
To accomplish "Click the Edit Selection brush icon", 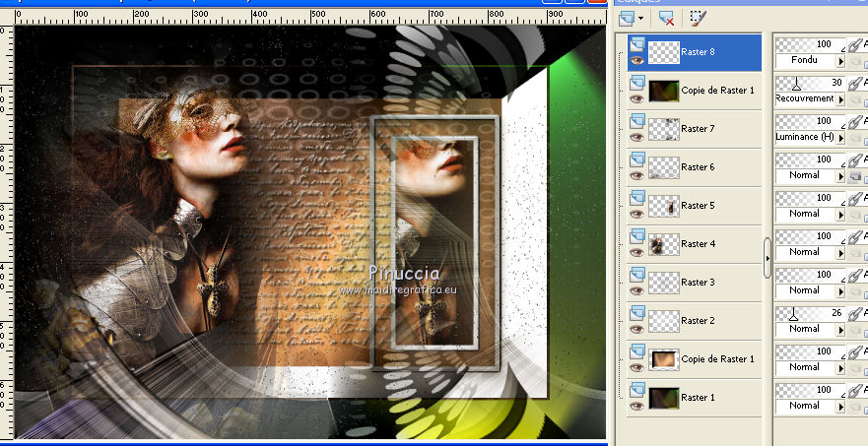I will click(699, 19).
